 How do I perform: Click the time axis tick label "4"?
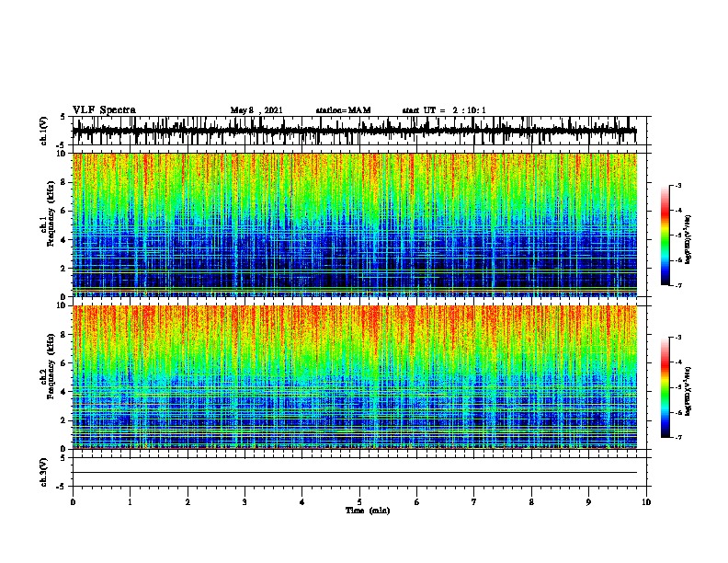pyautogui.click(x=302, y=502)
